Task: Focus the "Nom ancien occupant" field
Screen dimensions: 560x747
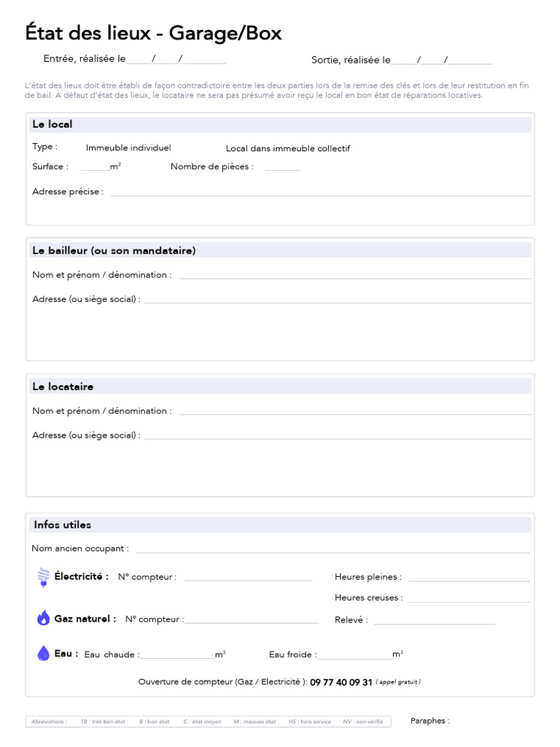Action: (332, 549)
